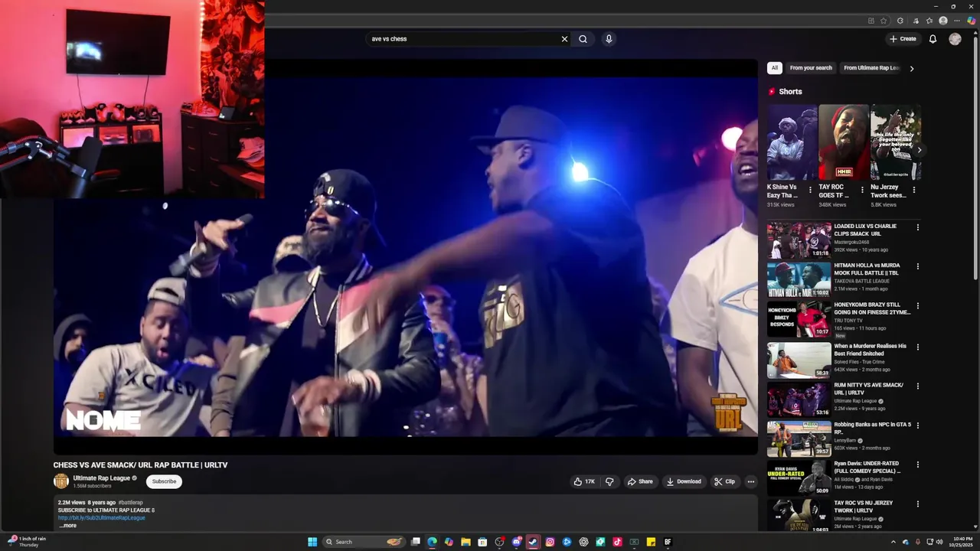Open options menu for Hitman Holla vs Murda Mook
Viewport: 980px width, 551px height.
click(917, 266)
